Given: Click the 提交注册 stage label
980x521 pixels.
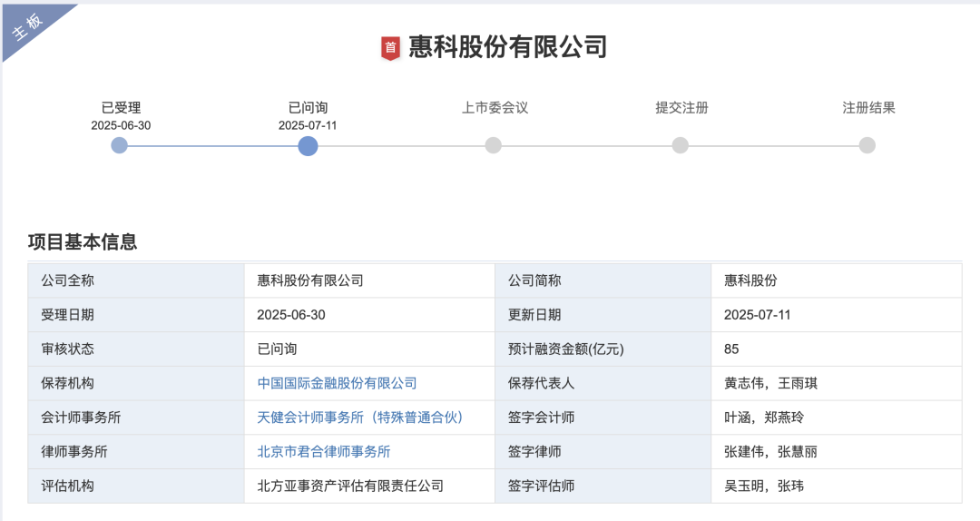Looking at the screenshot, I should (681, 108).
